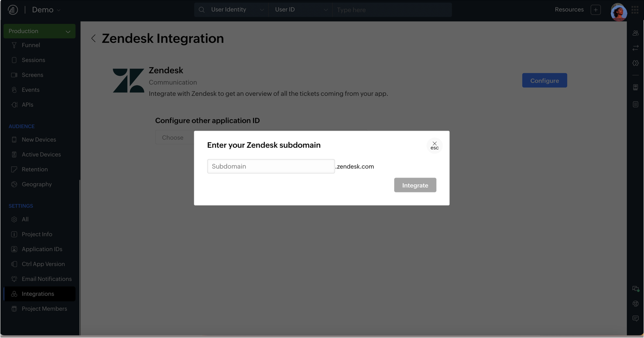
Task: Click the Screens icon in sidebar
Action: tap(14, 75)
